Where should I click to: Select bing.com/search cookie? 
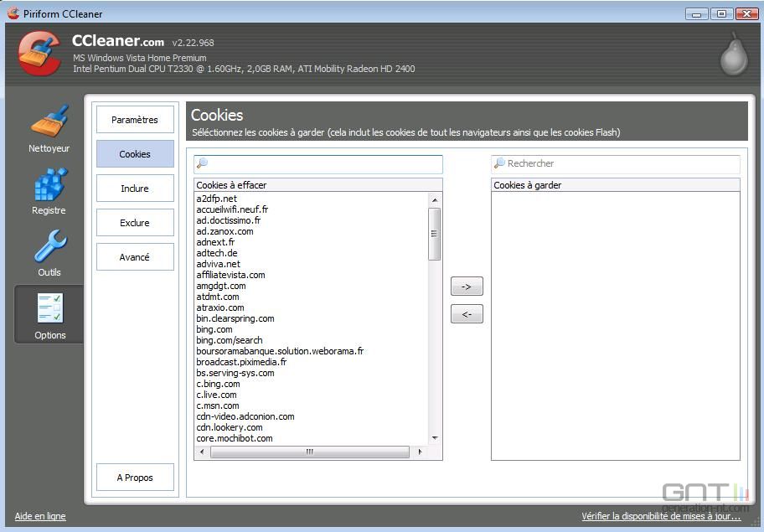point(230,340)
